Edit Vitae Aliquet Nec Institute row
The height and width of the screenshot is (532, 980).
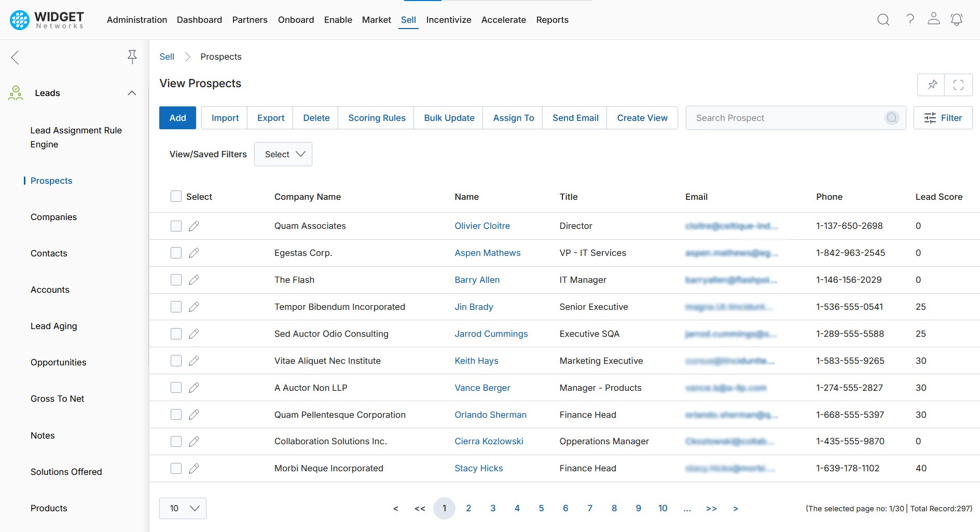pos(194,361)
